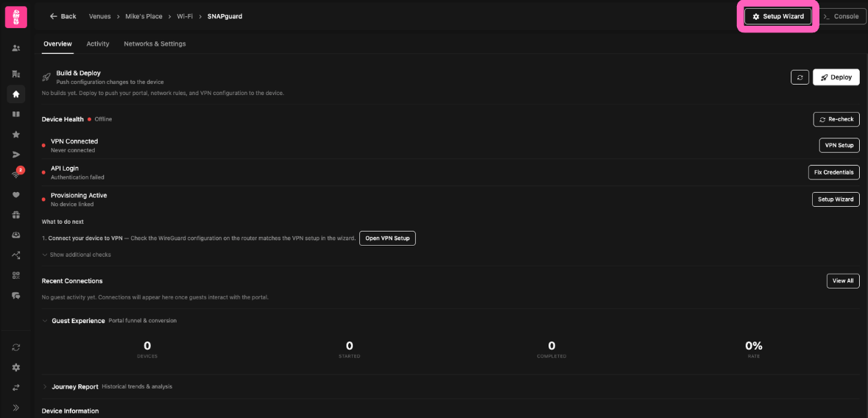
Task: Click the pink app logo in sidebar
Action: tap(16, 17)
